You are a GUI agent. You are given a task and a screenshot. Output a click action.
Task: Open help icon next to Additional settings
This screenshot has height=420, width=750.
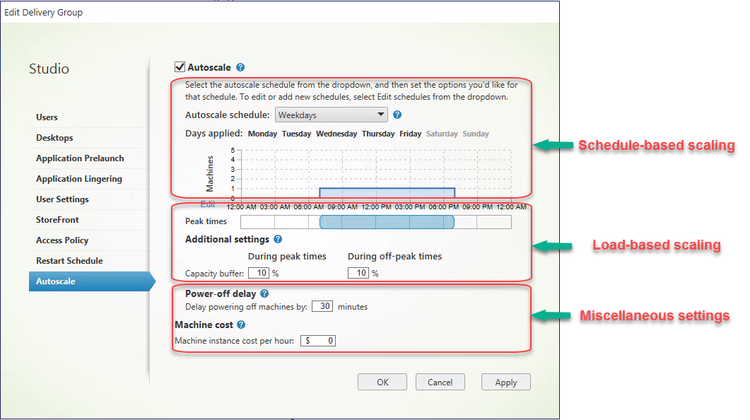pyautogui.click(x=278, y=239)
